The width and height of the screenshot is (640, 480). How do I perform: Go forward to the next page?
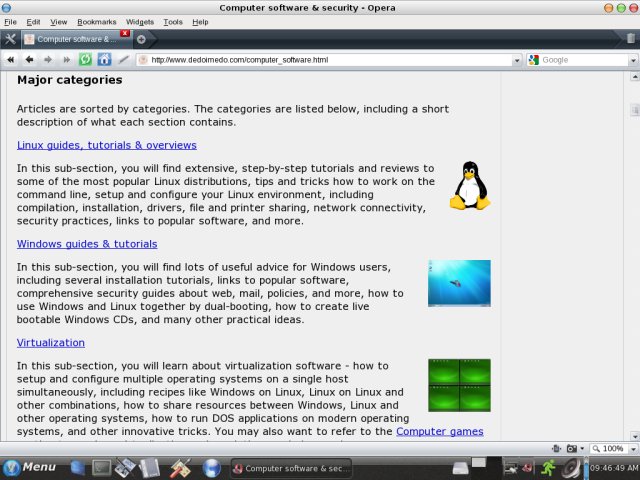[x=48, y=60]
